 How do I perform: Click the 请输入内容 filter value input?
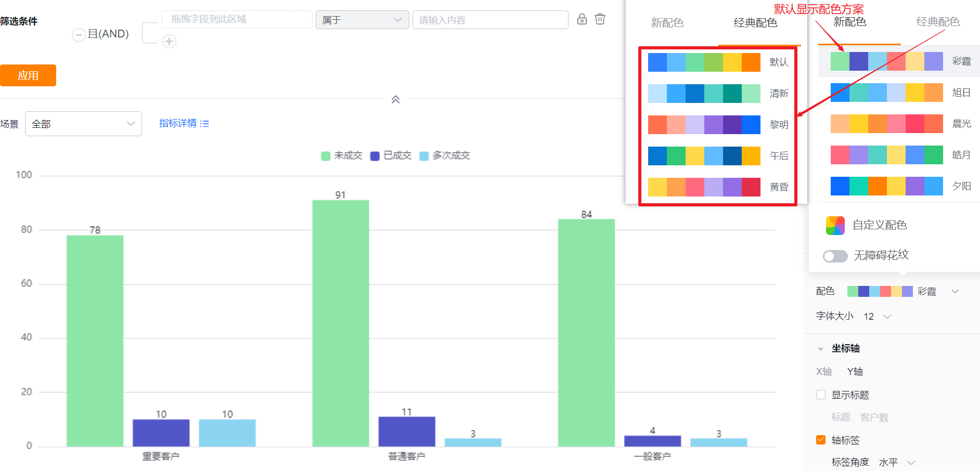point(490,20)
